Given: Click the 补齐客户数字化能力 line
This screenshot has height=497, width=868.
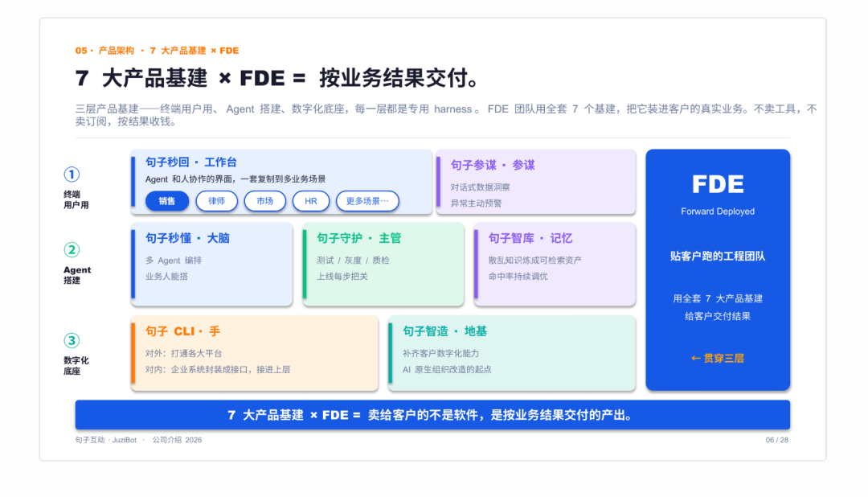Looking at the screenshot, I should pos(440,354).
